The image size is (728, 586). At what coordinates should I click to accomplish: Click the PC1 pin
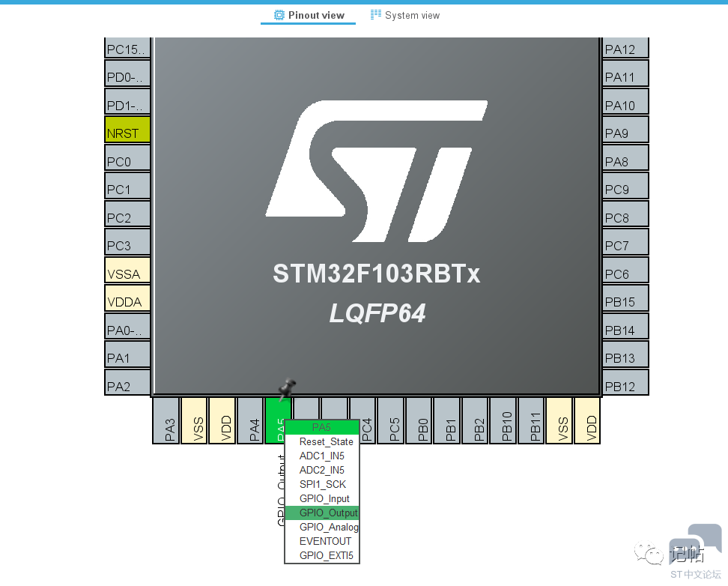coord(127,185)
